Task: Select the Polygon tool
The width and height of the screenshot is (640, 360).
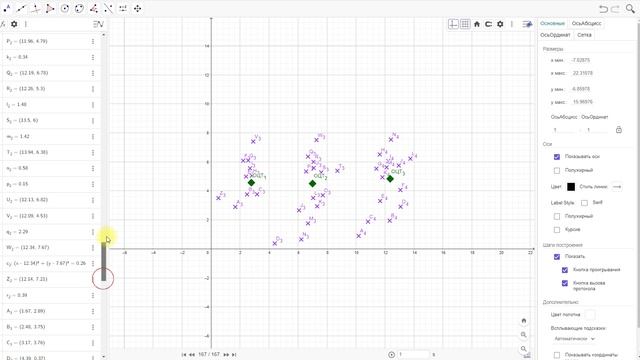Action: (50, 8)
